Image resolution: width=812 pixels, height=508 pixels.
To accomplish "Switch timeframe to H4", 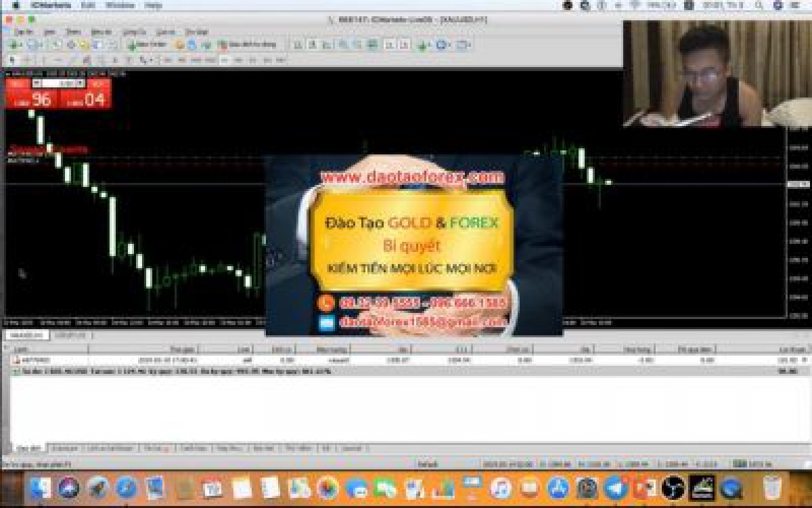I will click(239, 60).
